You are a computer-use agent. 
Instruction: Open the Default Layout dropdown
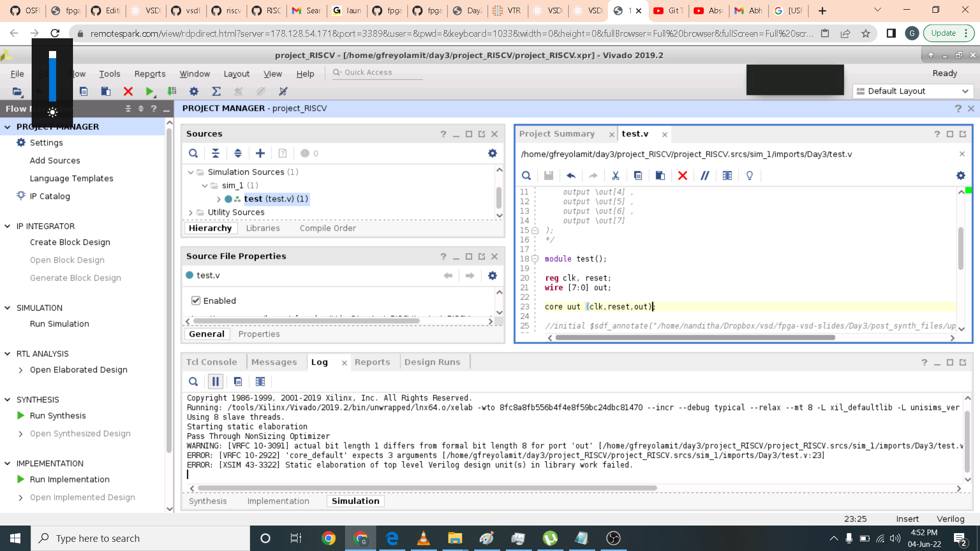coord(913,91)
